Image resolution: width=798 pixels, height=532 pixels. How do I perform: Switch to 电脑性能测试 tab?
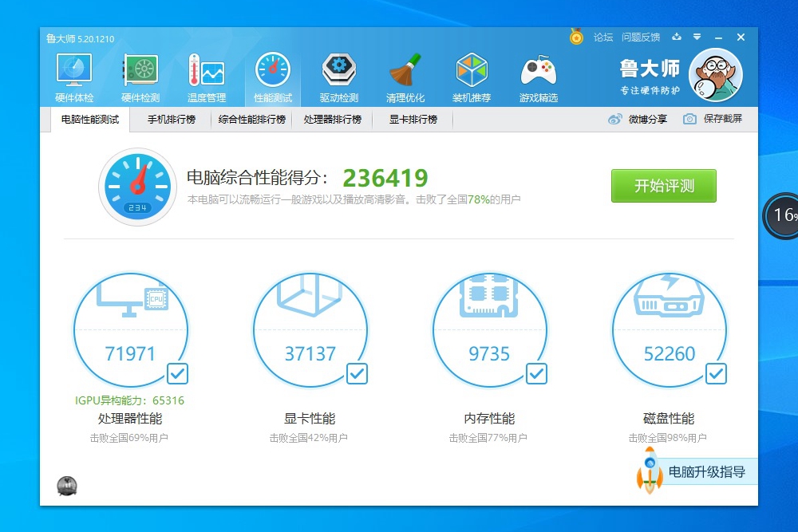[90, 120]
